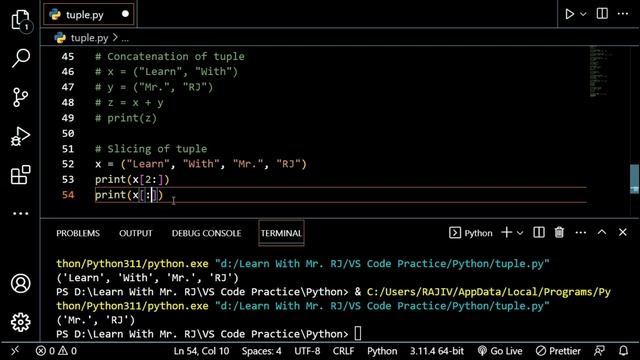Maximize the panel size chevron
640x360 pixels.
click(x=602, y=232)
